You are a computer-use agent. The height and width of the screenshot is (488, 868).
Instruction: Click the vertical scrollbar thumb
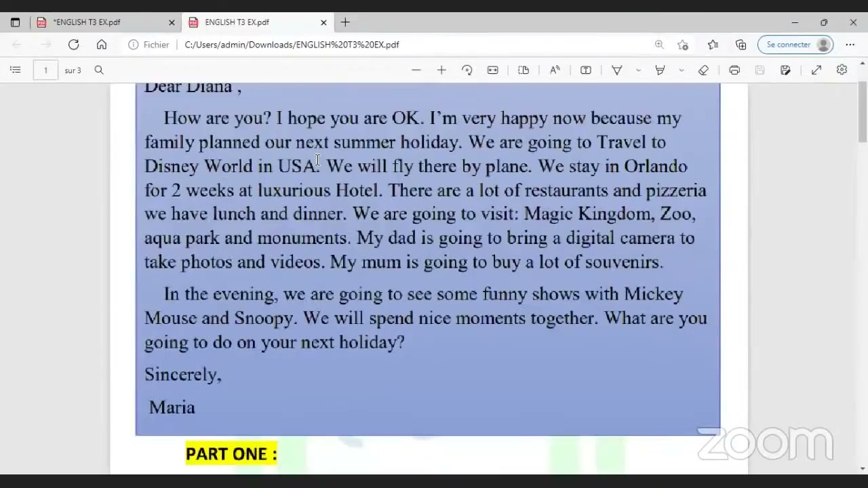[863, 113]
